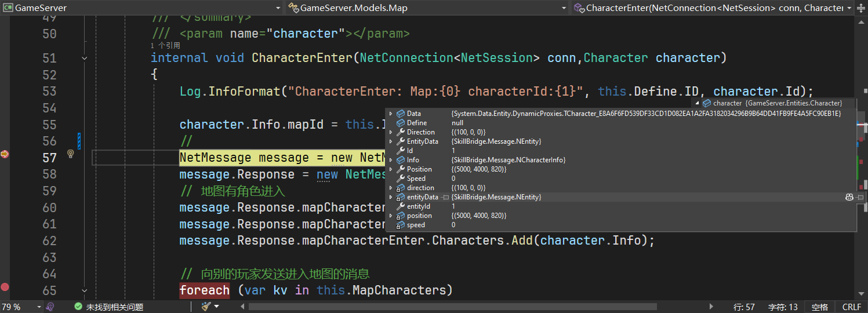Viewport: 868px width, 313px height.
Task: Collapse the foreach block at line 65
Action: pyautogui.click(x=85, y=290)
